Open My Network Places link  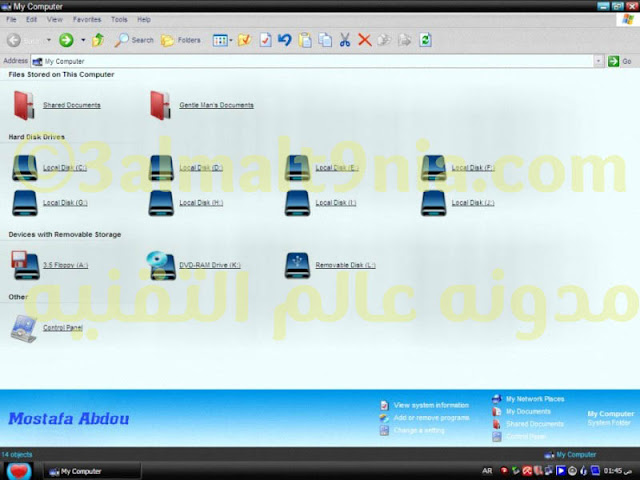tap(528, 399)
